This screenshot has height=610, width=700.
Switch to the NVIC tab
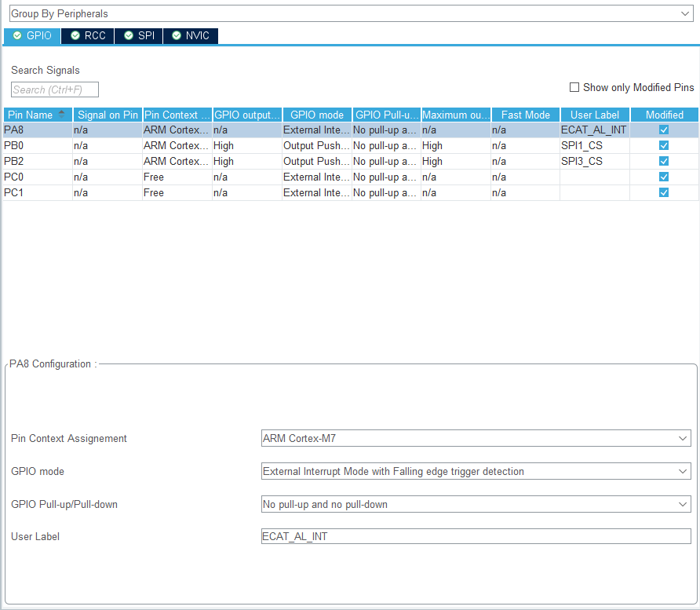191,36
